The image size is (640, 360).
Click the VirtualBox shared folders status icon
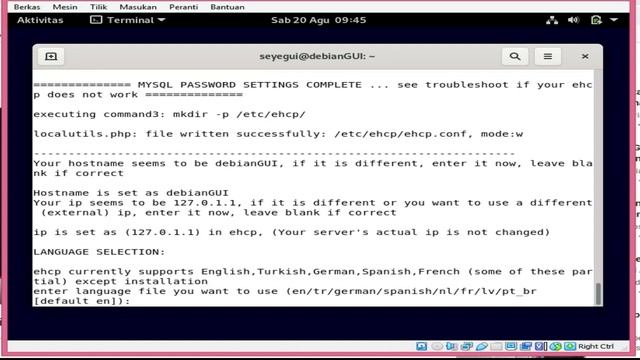point(496,347)
